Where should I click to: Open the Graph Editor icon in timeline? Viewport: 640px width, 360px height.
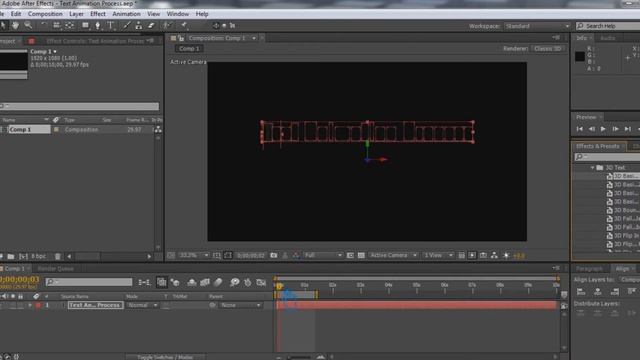[x=261, y=282]
